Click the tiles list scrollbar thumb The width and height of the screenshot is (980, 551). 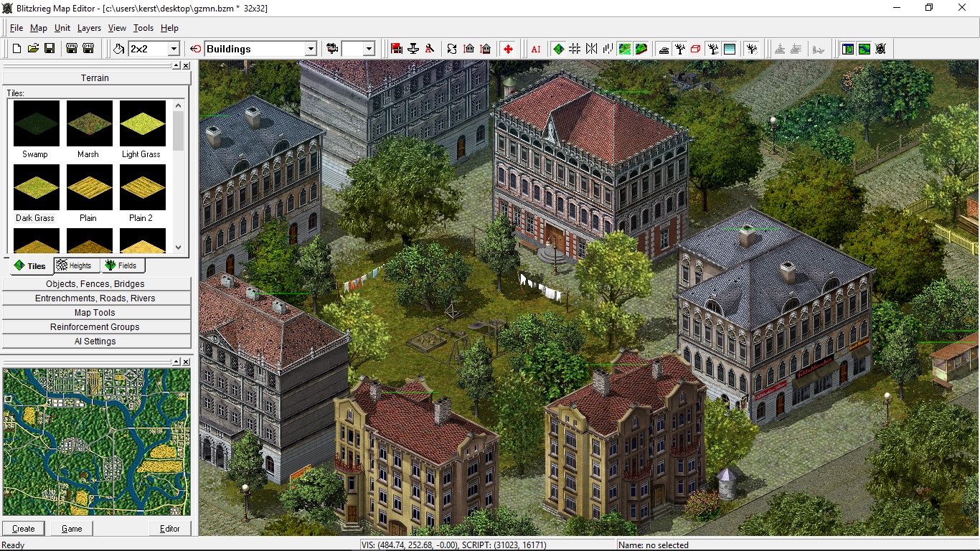(179, 131)
